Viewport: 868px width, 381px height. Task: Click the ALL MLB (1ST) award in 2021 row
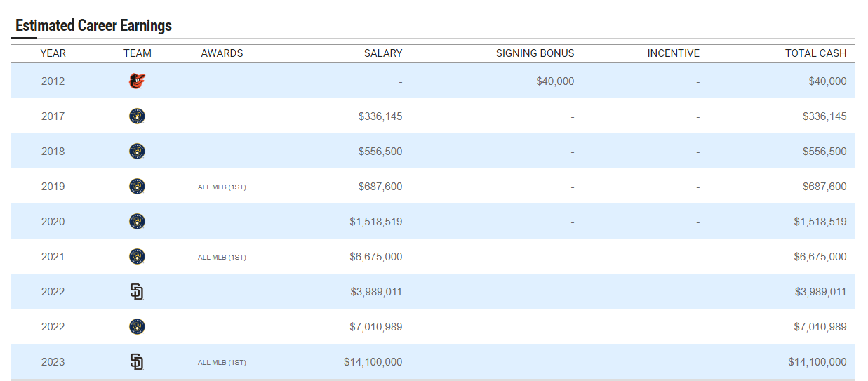point(222,258)
